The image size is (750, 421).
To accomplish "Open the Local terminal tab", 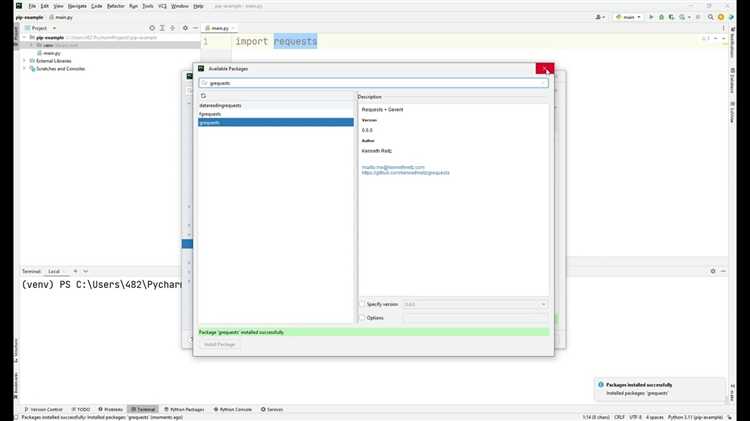I will click(54, 271).
